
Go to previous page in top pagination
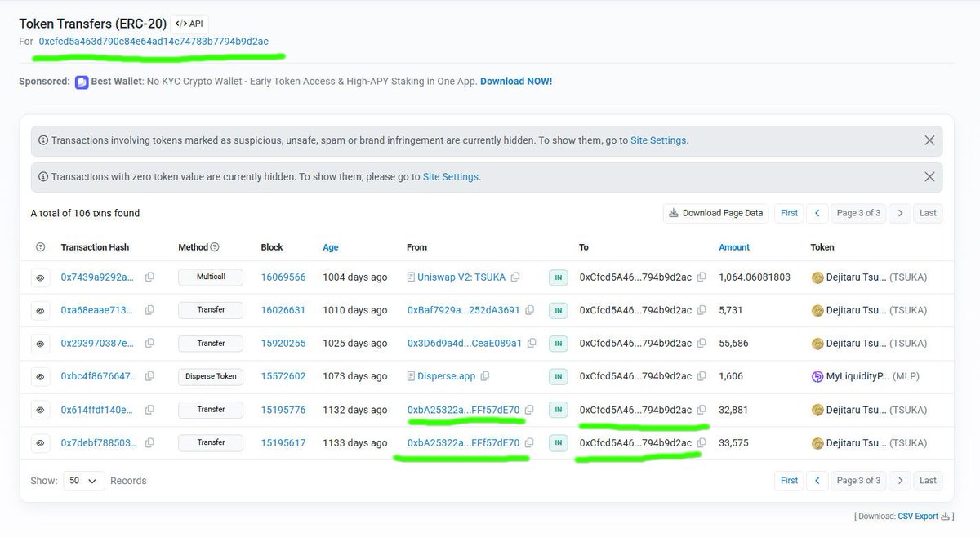817,213
